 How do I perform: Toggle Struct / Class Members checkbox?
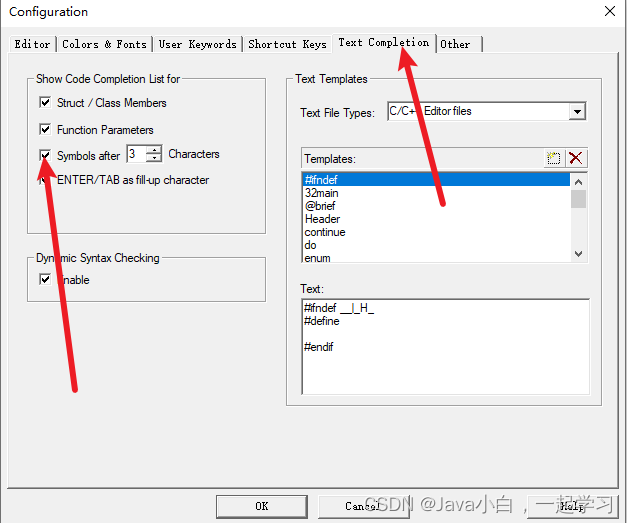pos(45,102)
